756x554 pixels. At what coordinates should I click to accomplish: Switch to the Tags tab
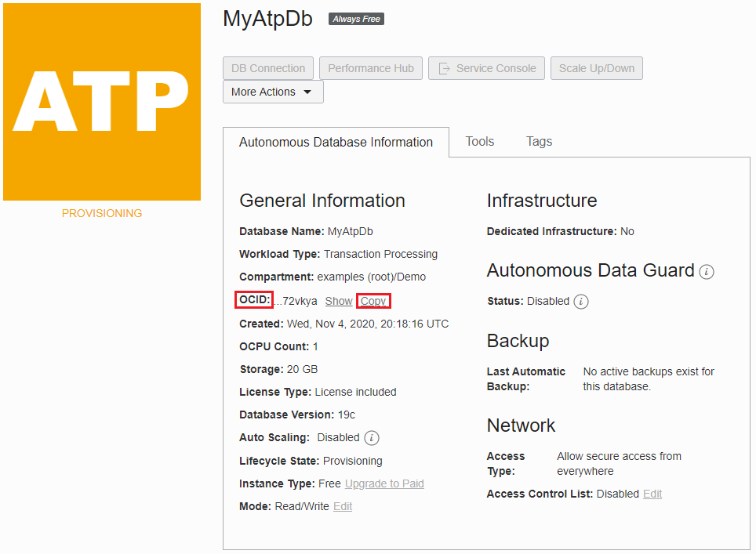[539, 142]
